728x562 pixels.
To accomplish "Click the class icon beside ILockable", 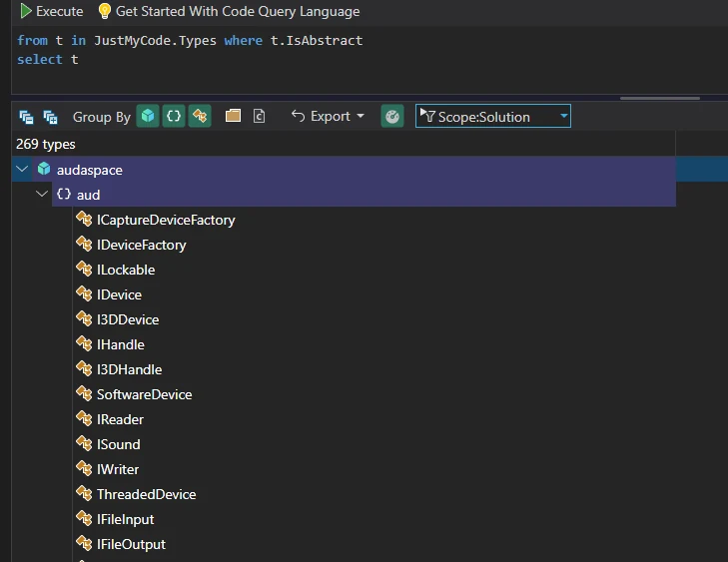I will click(84, 269).
